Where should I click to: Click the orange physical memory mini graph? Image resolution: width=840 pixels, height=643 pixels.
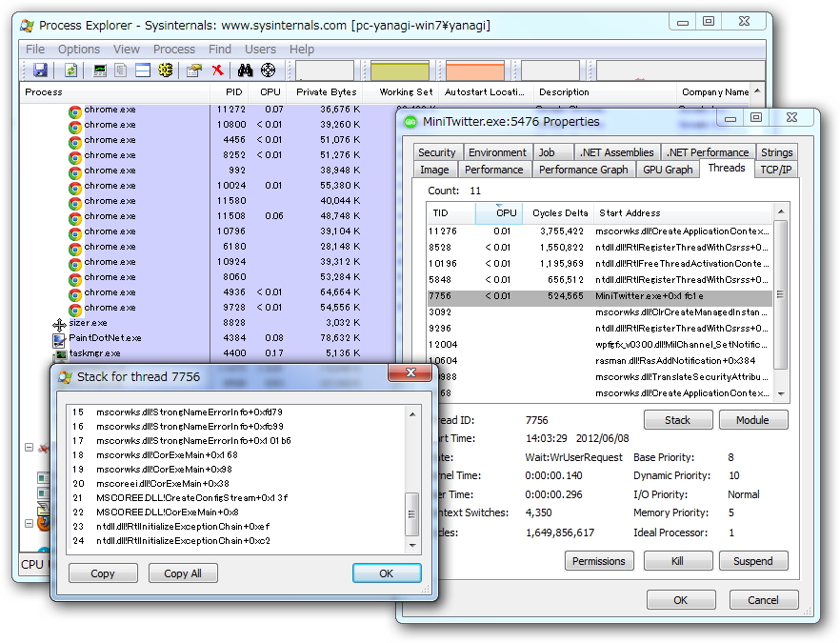click(475, 70)
